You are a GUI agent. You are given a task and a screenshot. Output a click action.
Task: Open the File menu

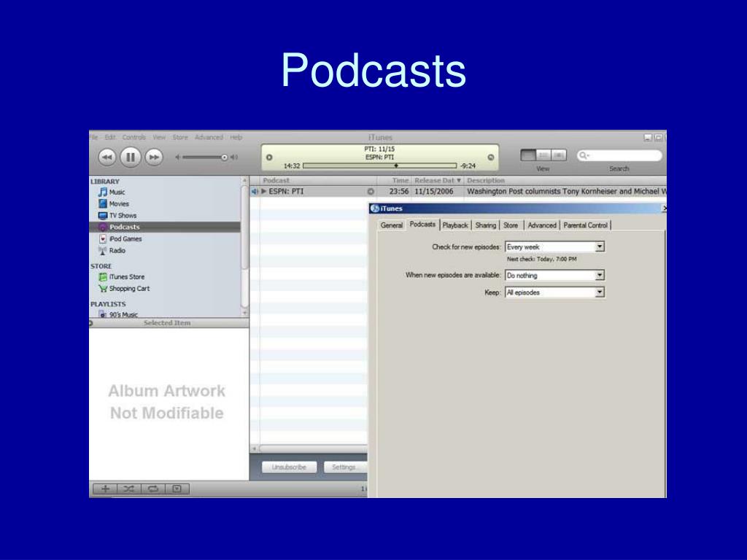(93, 137)
